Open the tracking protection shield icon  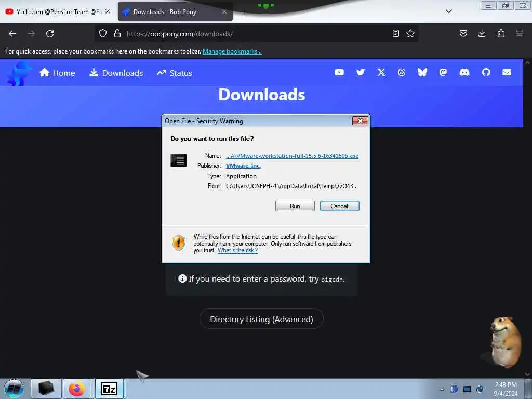coord(103,33)
